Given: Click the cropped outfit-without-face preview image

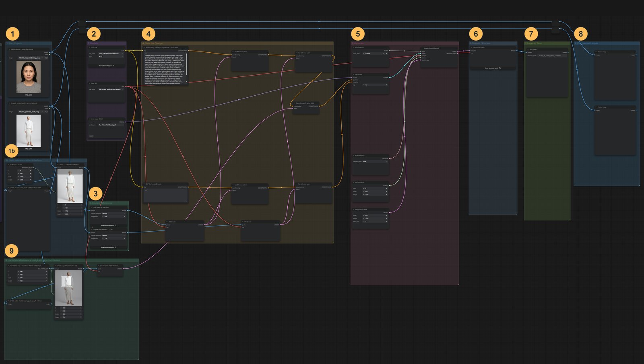Looking at the screenshot, I should coord(70,186).
